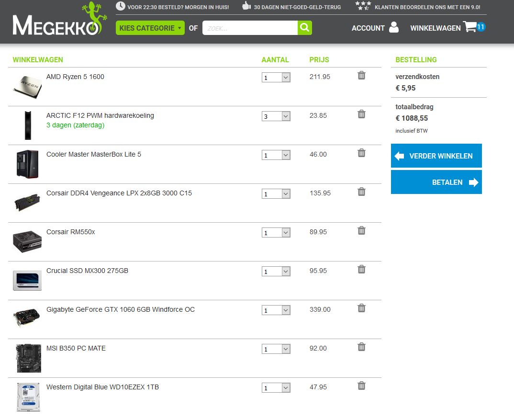
Task: Open Gigabyte GeForce GTX 1060 product link
Action: 120,309
